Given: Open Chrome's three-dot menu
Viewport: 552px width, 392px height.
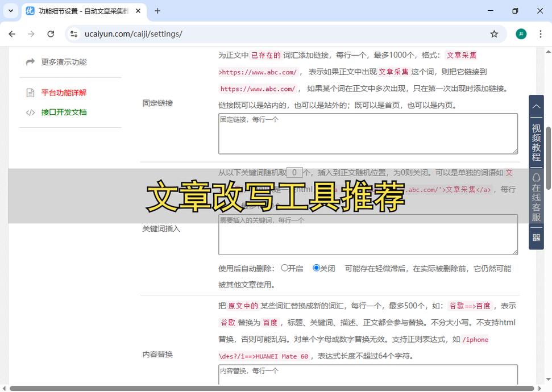Looking at the screenshot, I should pos(541,34).
